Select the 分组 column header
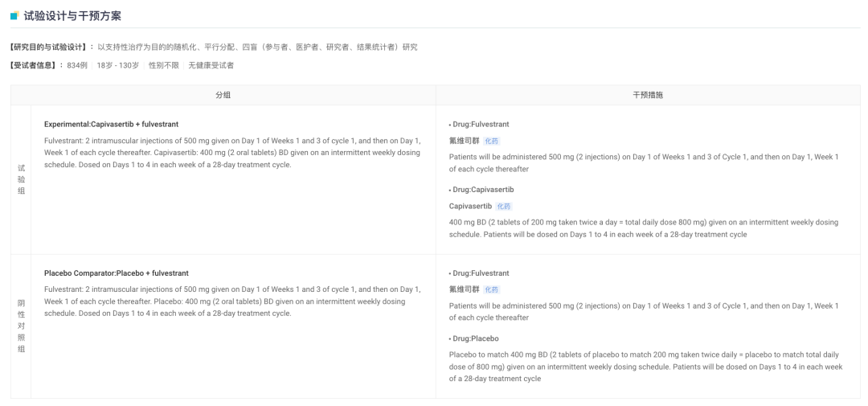This screenshot has height=406, width=868. 223,95
